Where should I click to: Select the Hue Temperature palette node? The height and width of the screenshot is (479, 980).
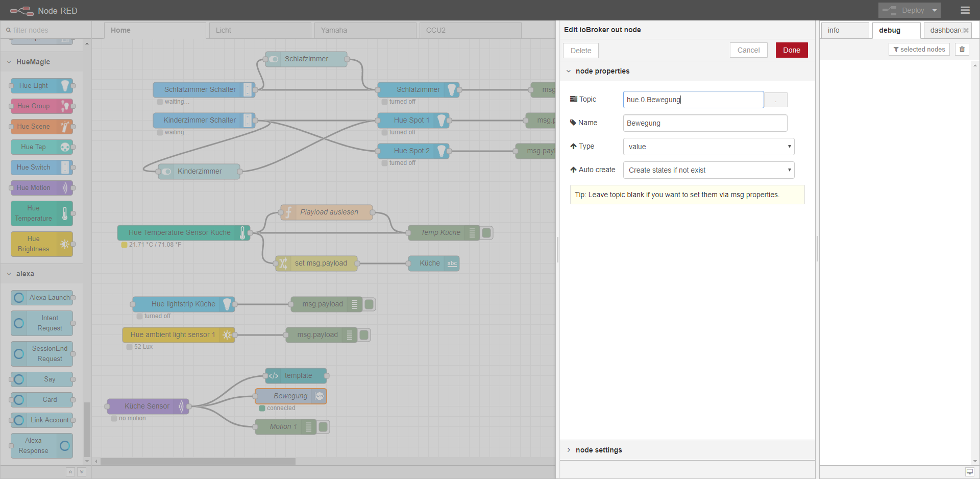click(x=42, y=213)
